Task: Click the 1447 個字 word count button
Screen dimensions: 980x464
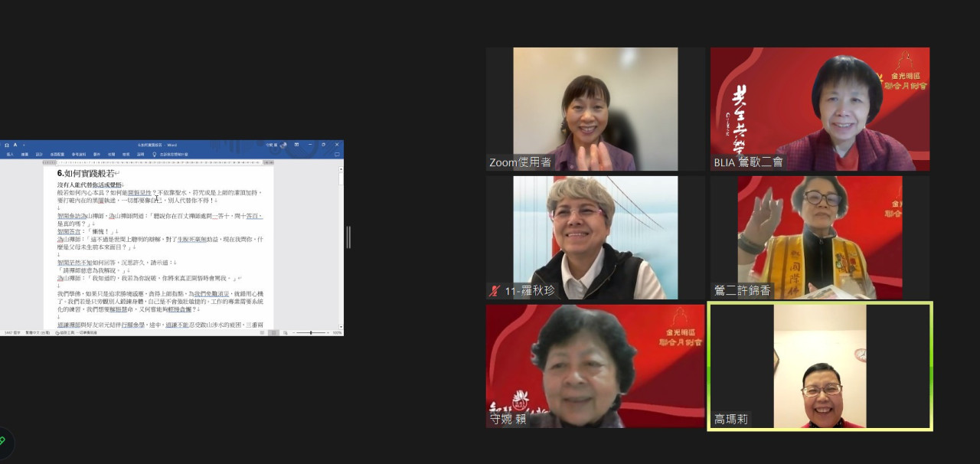Action: [11, 333]
